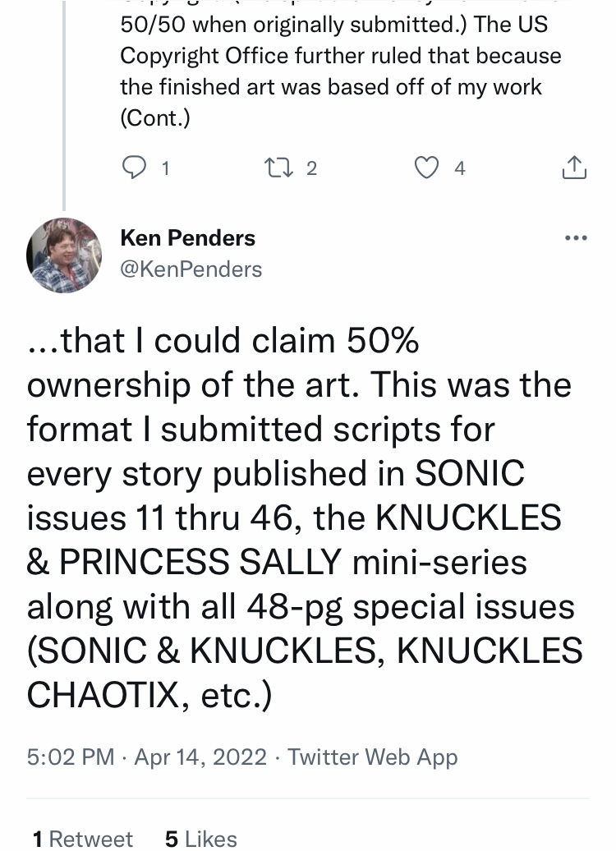
Task: Click the KNUCKLES CHAOTIX text in tweet
Action: click(305, 672)
